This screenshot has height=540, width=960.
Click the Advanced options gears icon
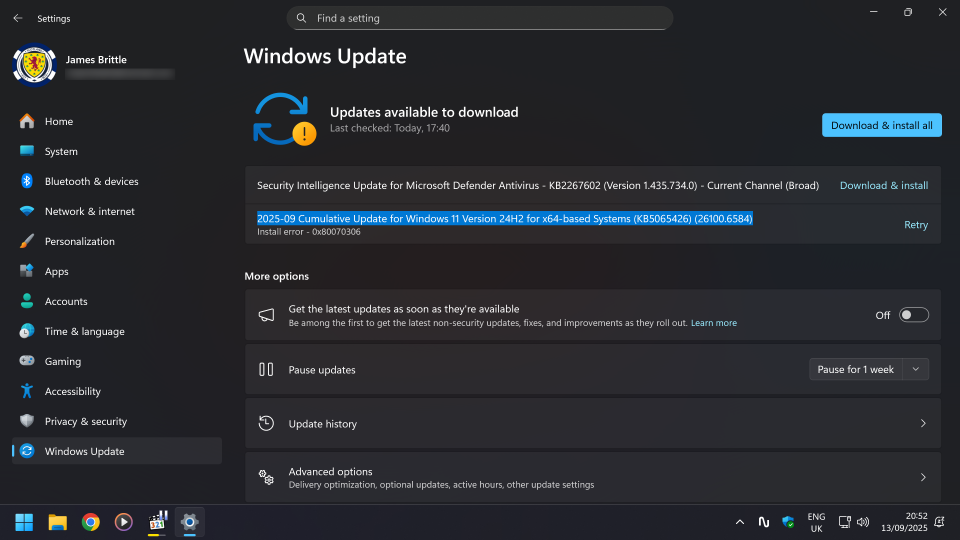point(266,477)
